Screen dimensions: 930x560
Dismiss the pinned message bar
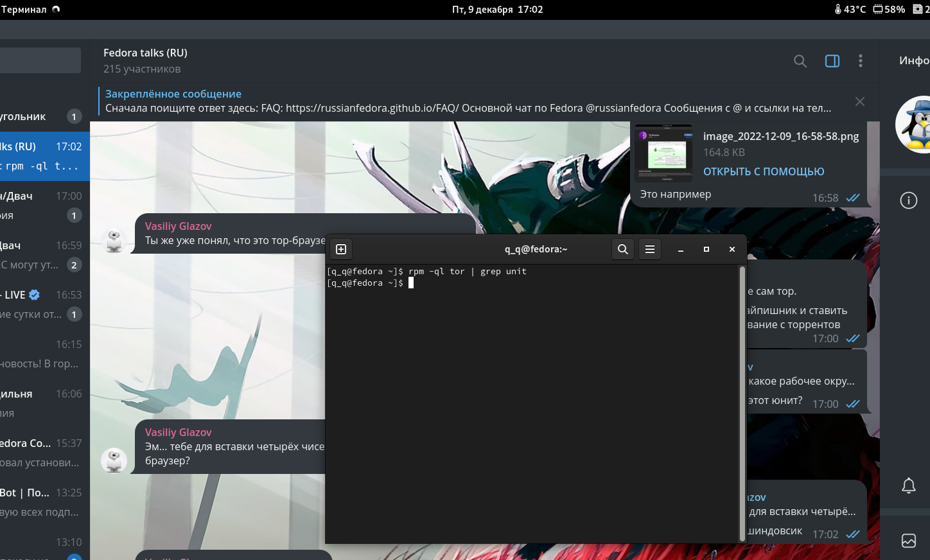point(859,101)
